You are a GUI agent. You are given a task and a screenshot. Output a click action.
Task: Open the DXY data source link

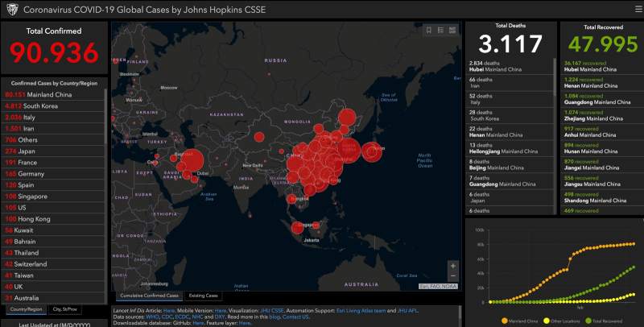(220, 317)
